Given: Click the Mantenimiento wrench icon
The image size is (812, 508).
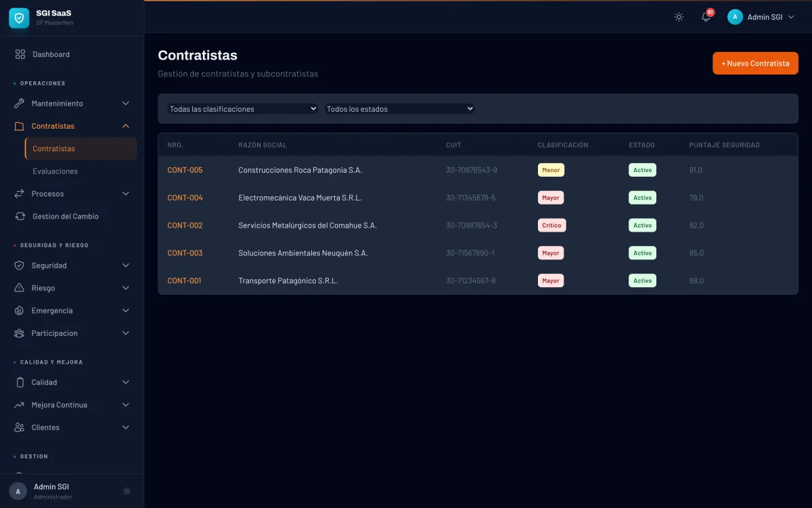Looking at the screenshot, I should click(19, 104).
